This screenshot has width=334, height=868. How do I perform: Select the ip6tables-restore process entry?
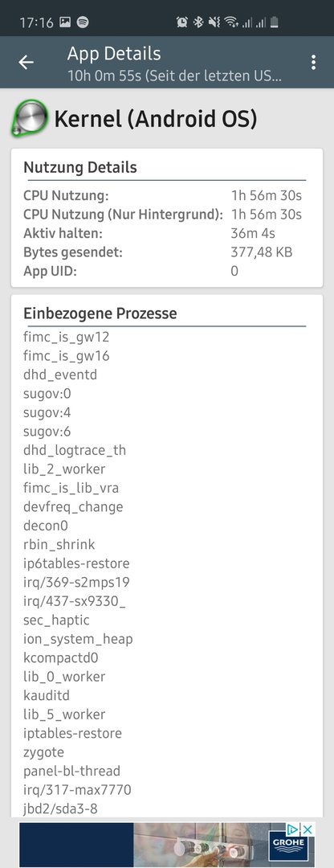(x=76, y=563)
